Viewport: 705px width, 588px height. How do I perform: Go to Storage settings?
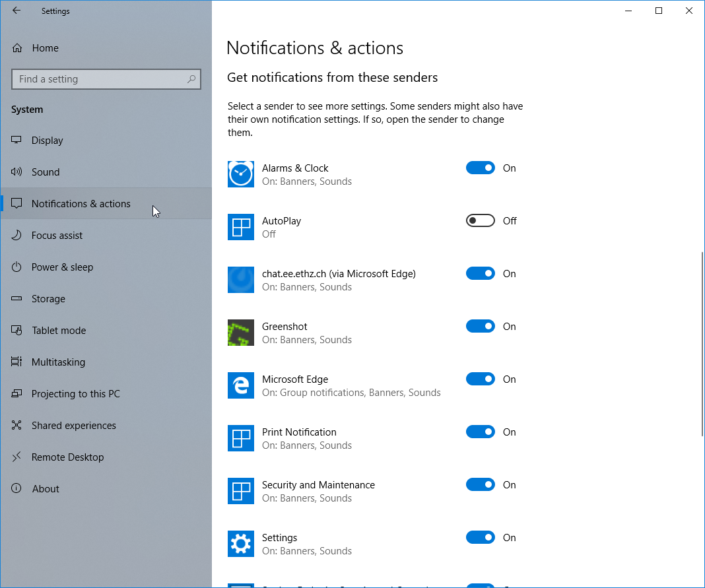(106, 298)
